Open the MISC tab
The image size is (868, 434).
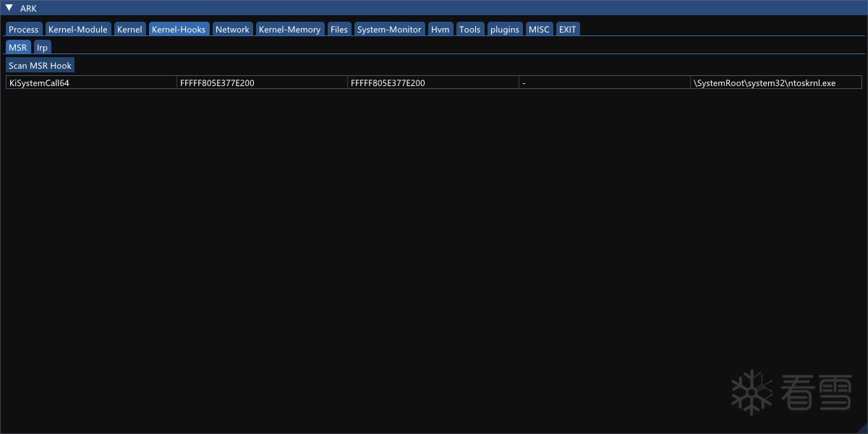pyautogui.click(x=539, y=29)
